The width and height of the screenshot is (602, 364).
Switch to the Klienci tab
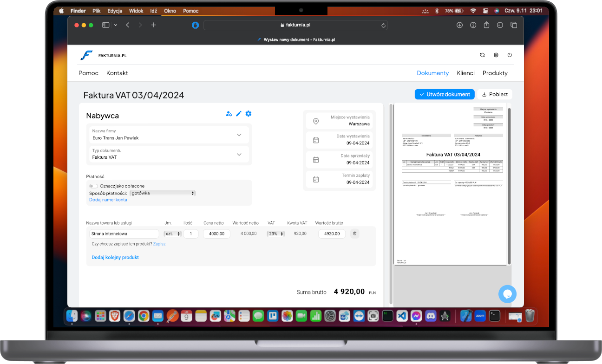(x=465, y=73)
